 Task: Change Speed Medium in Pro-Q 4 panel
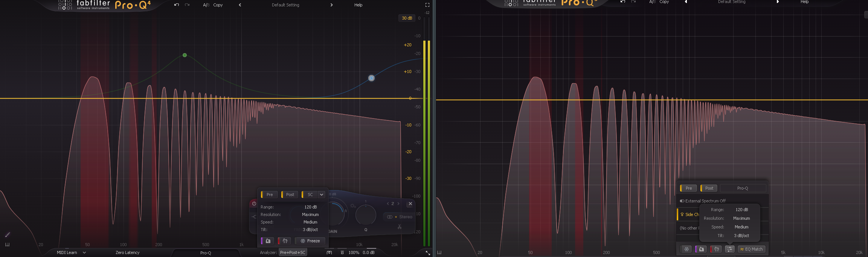[310, 222]
